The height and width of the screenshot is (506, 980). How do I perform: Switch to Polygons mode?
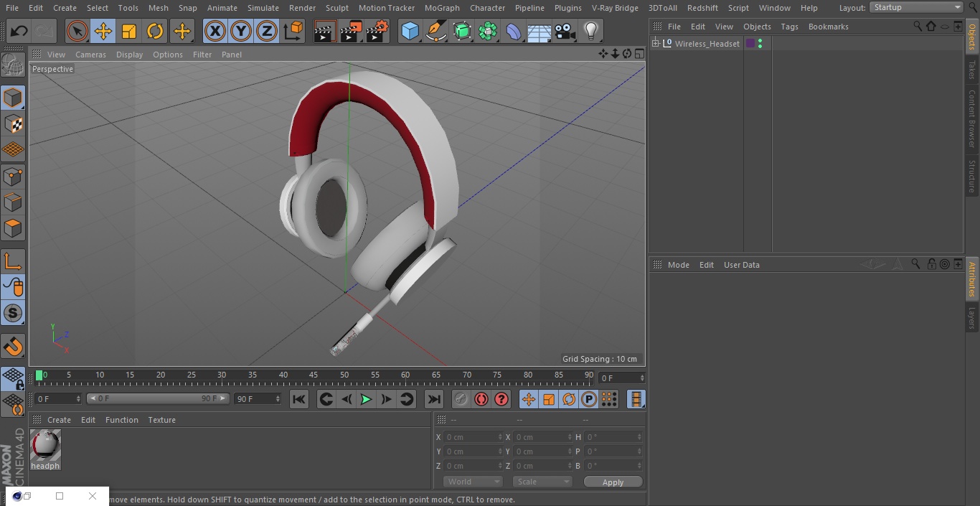point(13,228)
